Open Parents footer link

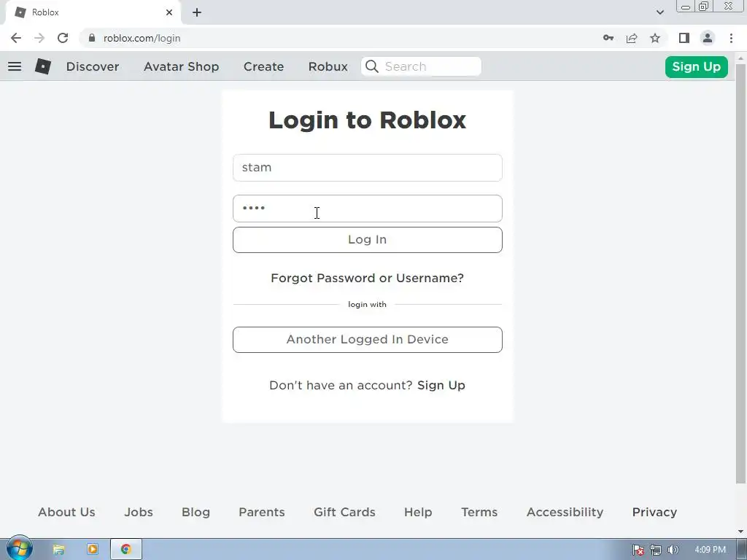point(262,513)
